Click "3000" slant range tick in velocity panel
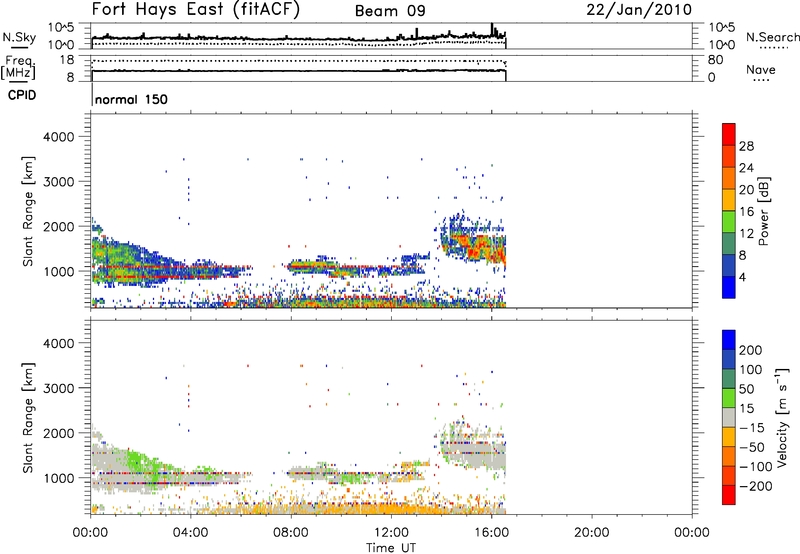The height and width of the screenshot is (554, 800). pyautogui.click(x=59, y=388)
